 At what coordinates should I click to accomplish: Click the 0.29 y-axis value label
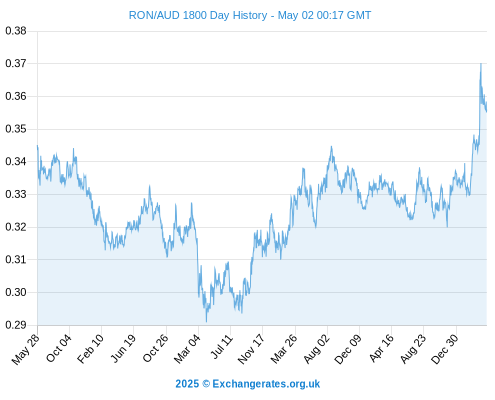pyautogui.click(x=16, y=325)
